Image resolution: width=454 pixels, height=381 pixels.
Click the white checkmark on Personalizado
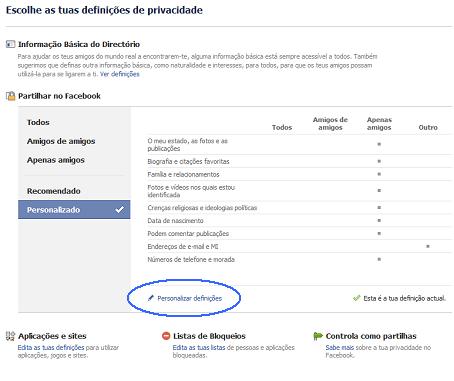119,210
